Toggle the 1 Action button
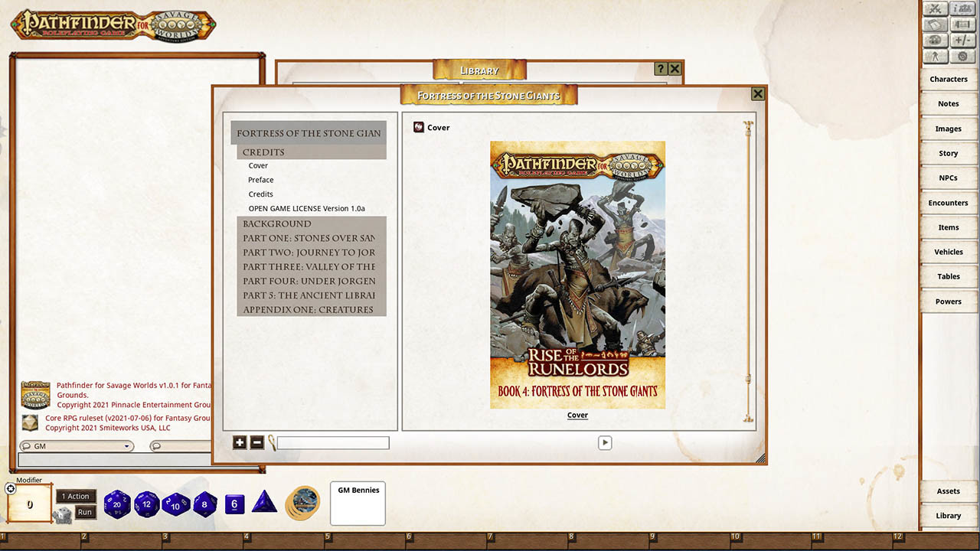Screen dimensions: 980x551 [x=76, y=496]
